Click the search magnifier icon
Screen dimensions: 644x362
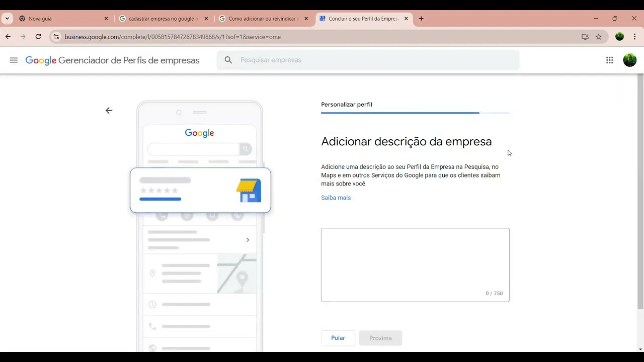pos(228,60)
